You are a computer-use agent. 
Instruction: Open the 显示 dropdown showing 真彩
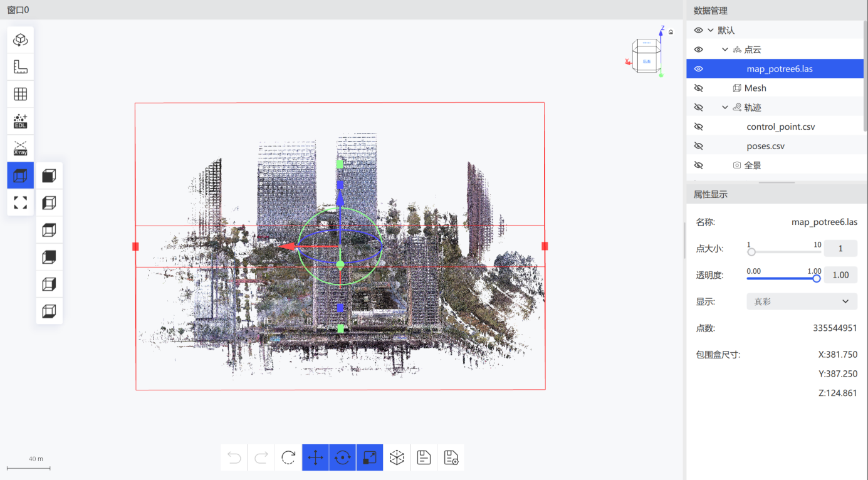(x=802, y=301)
